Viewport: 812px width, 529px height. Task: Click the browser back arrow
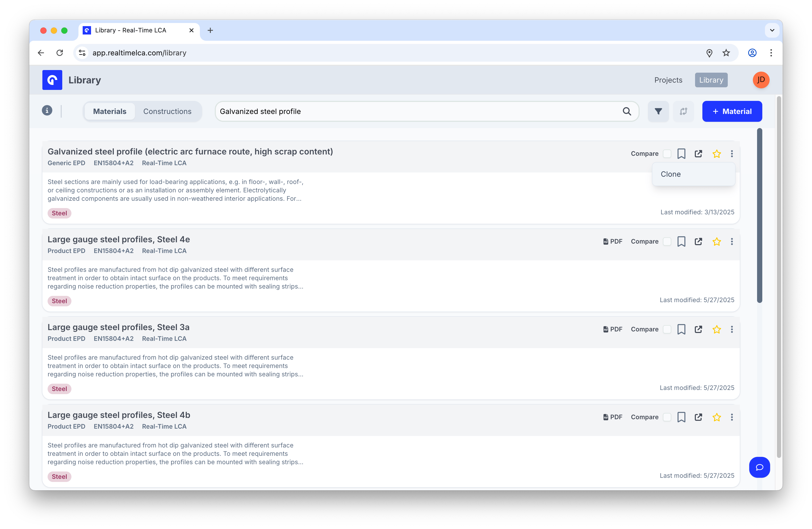[41, 53]
